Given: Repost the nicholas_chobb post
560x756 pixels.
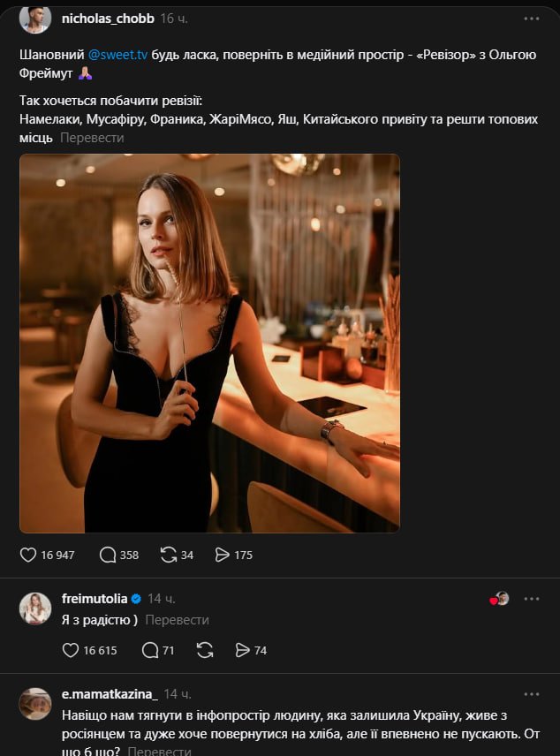Looking at the screenshot, I should click(x=168, y=555).
